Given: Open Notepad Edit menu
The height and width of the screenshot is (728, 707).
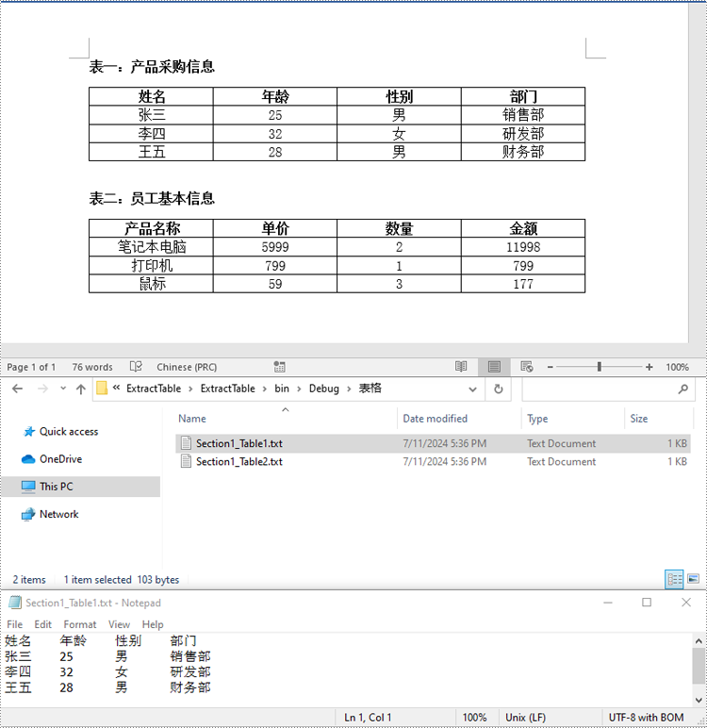Looking at the screenshot, I should (42, 624).
